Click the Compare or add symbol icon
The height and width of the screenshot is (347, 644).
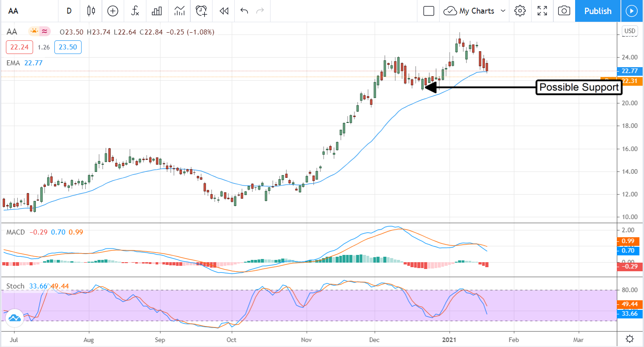(112, 11)
